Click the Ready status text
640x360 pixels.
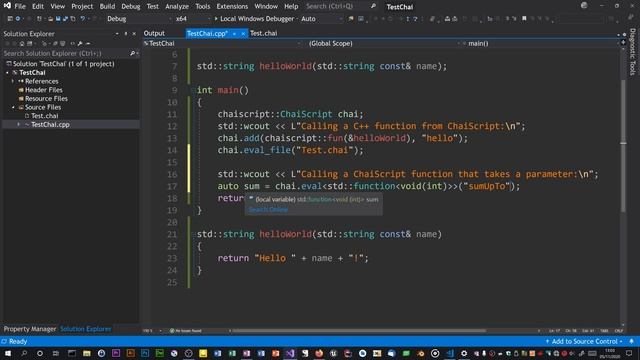coord(18,341)
